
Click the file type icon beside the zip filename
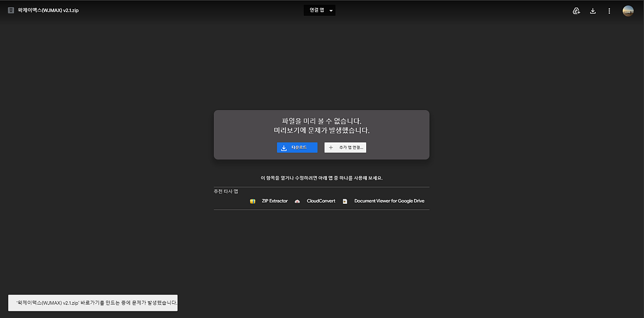click(x=11, y=10)
